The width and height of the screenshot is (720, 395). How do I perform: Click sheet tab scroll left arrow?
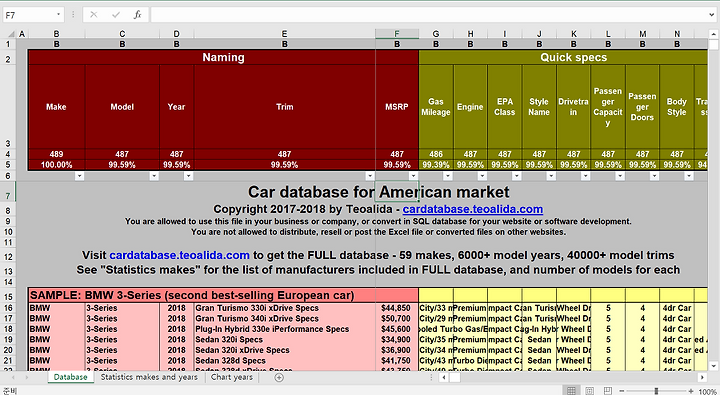[12, 378]
